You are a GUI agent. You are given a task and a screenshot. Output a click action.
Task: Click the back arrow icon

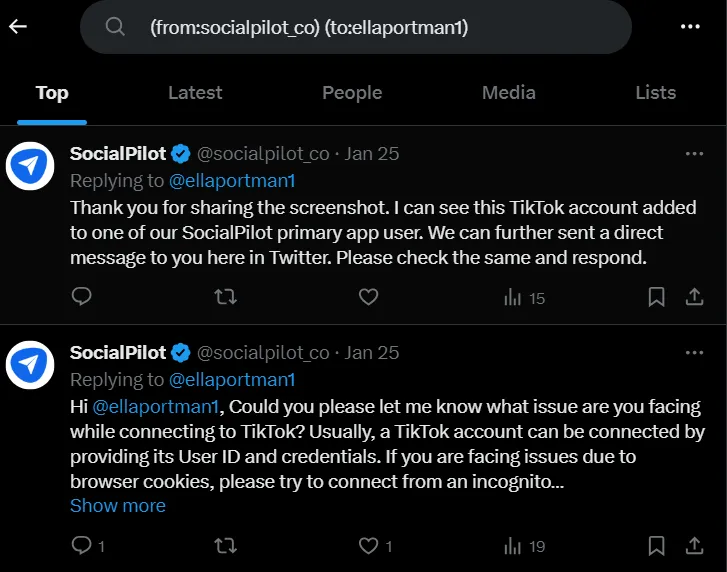18,27
